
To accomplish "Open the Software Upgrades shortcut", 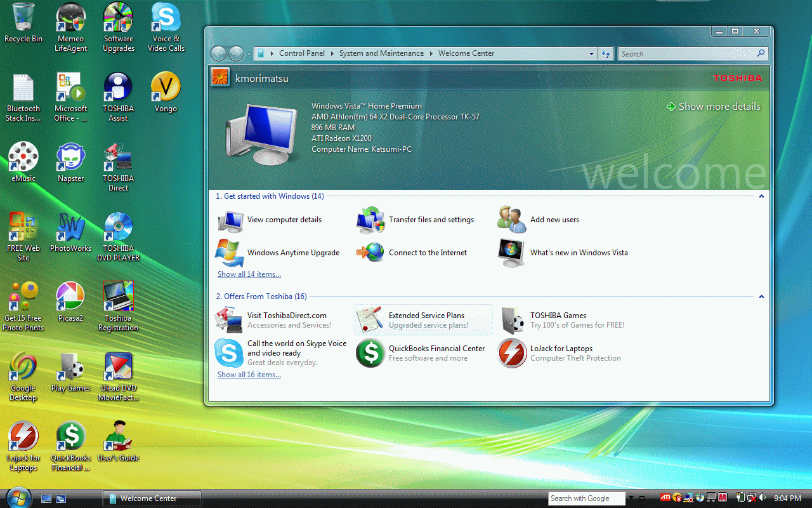I will pyautogui.click(x=119, y=27).
